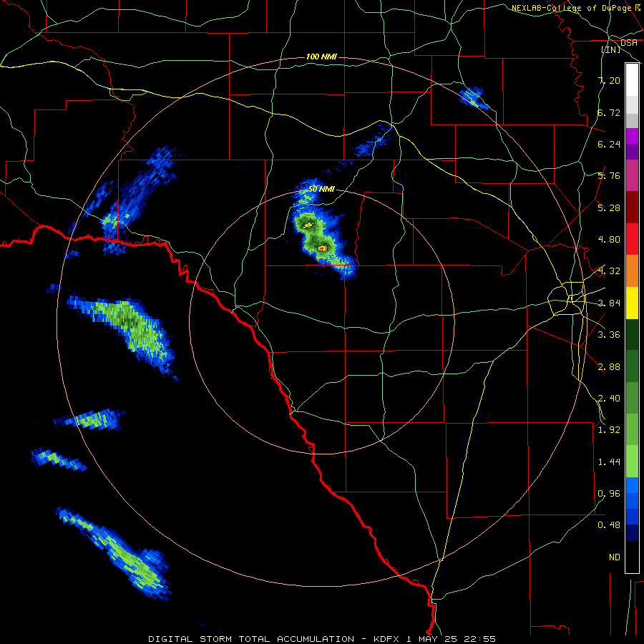Click the 3.36 legend value

pos(609,335)
